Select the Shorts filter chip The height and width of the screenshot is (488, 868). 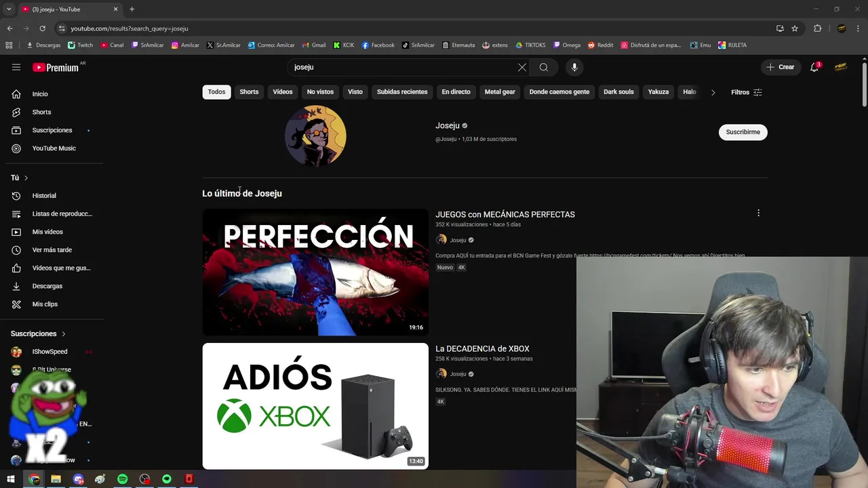[249, 92]
